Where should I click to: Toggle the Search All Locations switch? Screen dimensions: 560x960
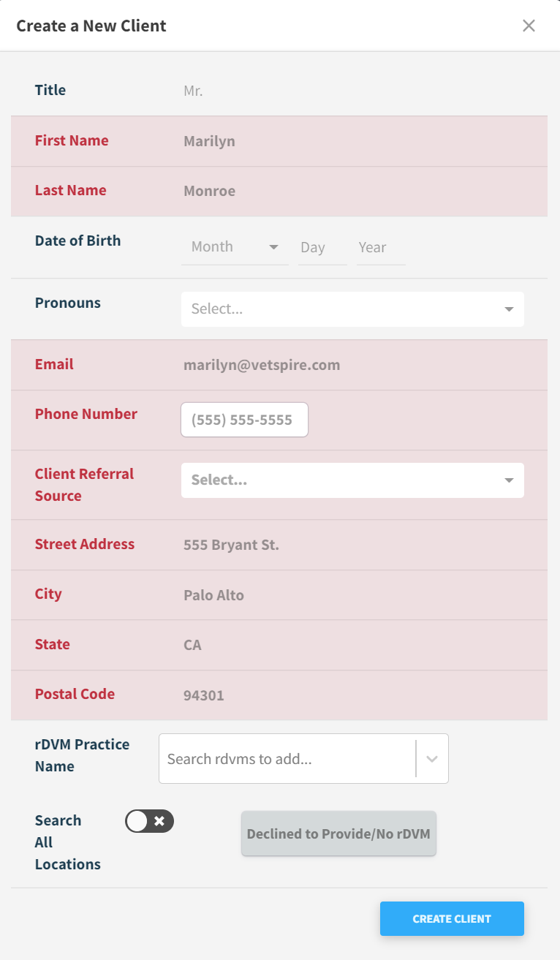pos(149,821)
